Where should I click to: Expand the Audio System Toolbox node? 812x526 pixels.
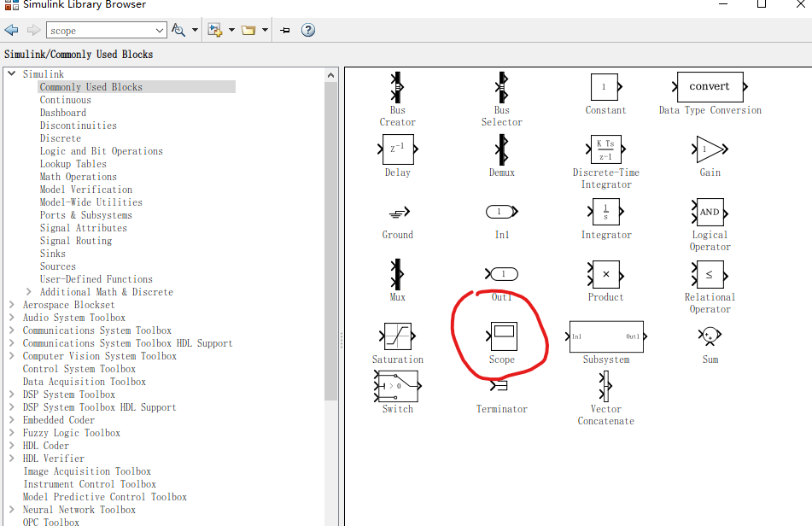point(11,318)
